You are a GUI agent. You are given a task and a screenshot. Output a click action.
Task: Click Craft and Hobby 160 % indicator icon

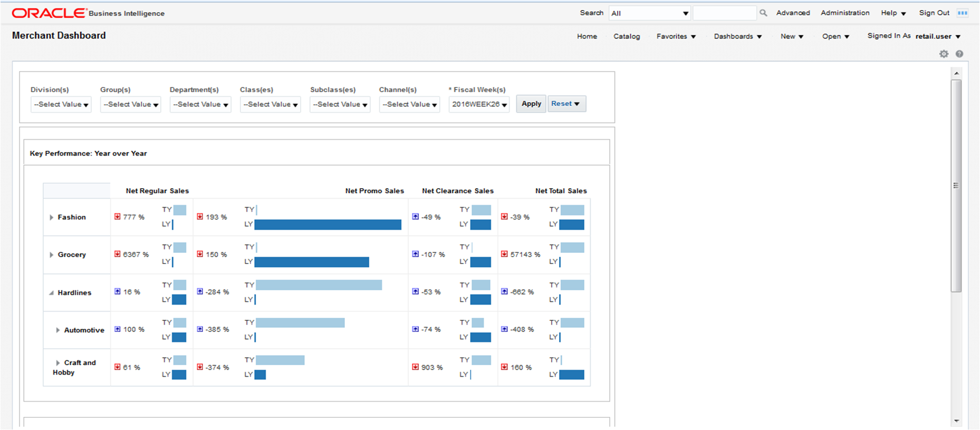(x=505, y=367)
